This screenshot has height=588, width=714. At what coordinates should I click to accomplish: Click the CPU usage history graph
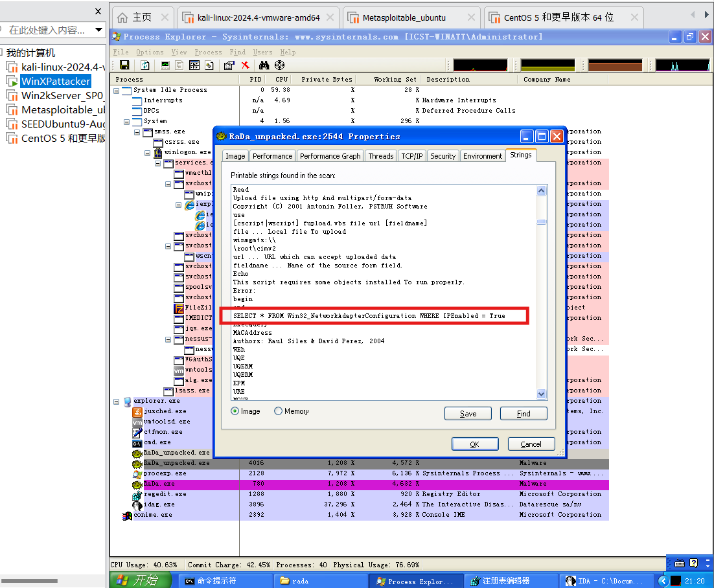[480, 65]
